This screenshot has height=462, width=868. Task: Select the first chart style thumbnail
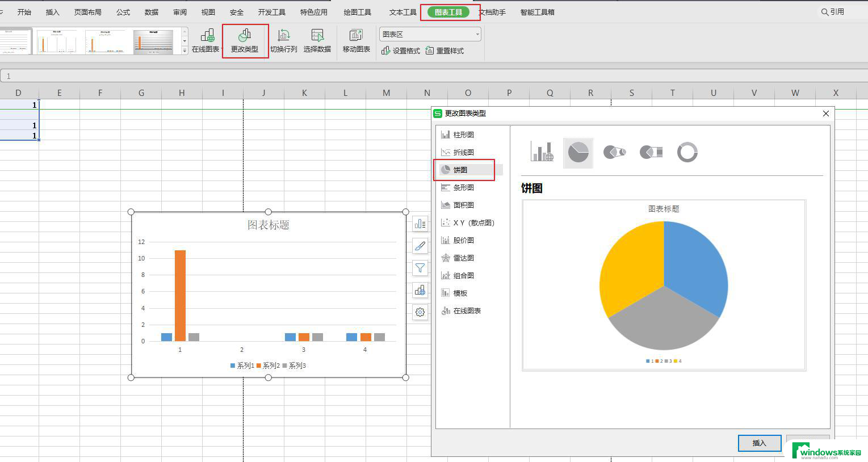16,41
